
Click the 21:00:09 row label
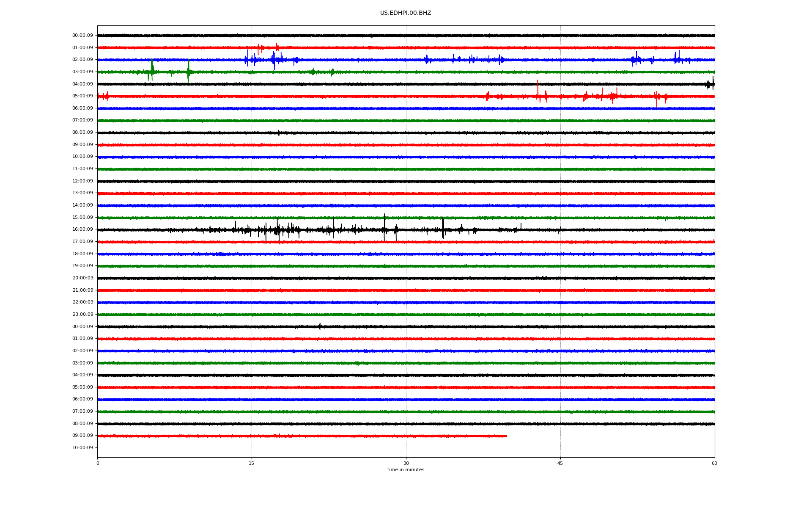pyautogui.click(x=82, y=290)
